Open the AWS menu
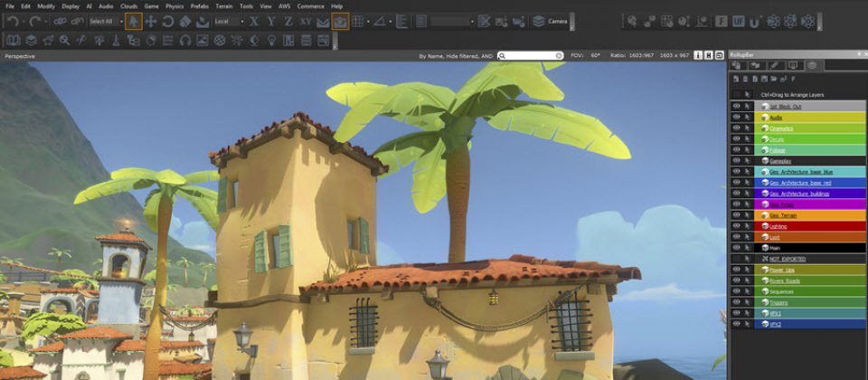The image size is (868, 380). (x=283, y=6)
